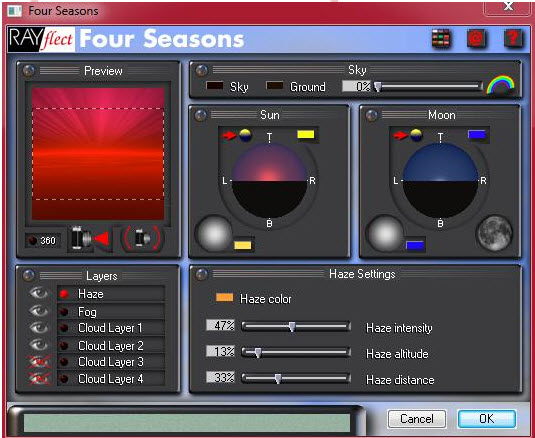The height and width of the screenshot is (438, 535).
Task: Select Cloud Layer 3 row
Action: coord(111,362)
